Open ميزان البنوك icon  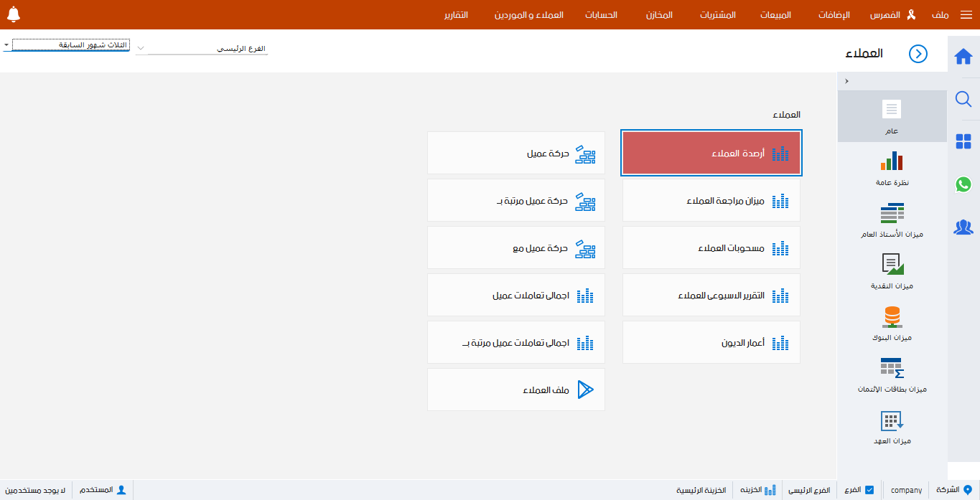click(892, 316)
